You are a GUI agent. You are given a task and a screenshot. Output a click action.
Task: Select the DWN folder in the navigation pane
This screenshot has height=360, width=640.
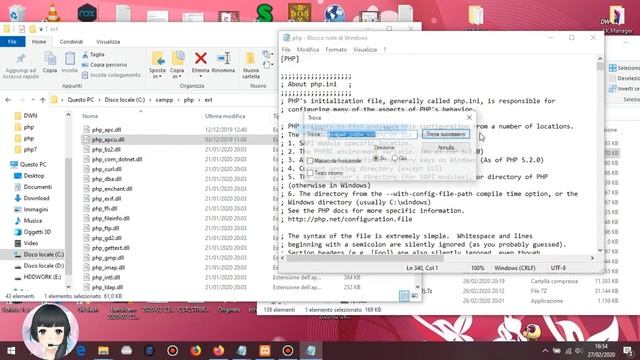(x=30, y=116)
